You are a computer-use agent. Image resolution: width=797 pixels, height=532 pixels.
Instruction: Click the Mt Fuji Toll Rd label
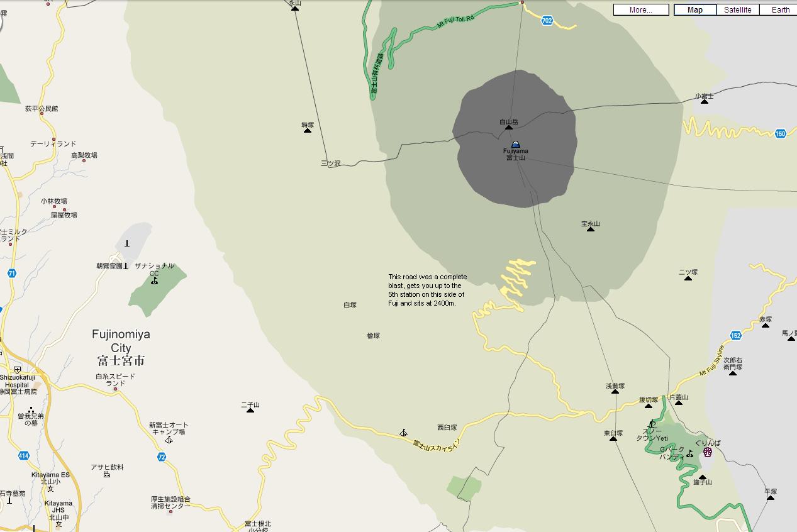coord(455,22)
